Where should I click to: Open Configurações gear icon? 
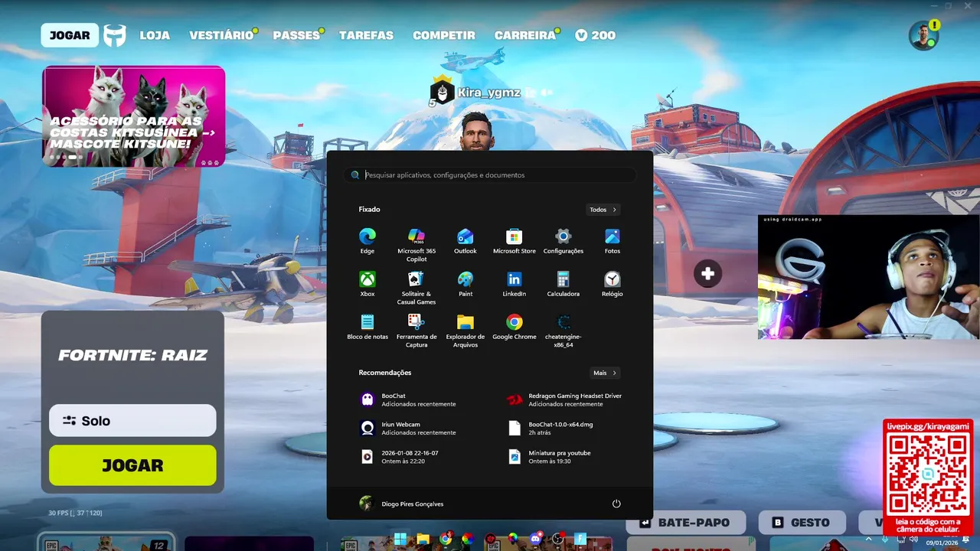(563, 240)
